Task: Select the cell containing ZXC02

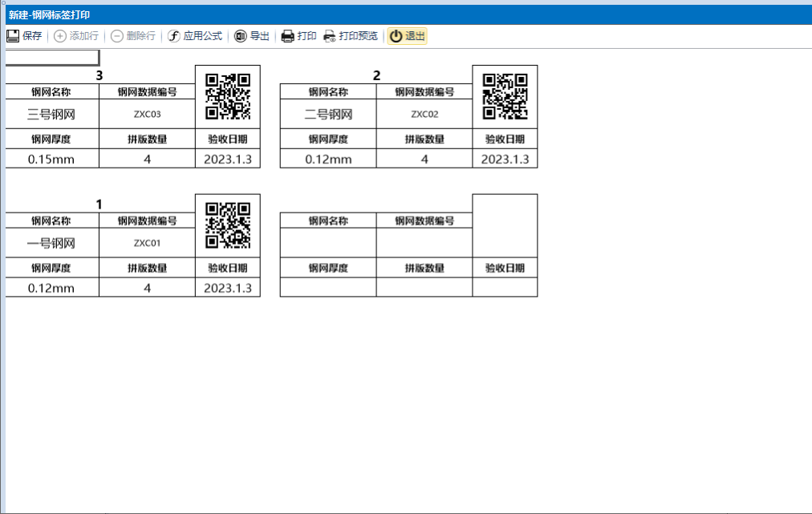Action: pyautogui.click(x=424, y=114)
